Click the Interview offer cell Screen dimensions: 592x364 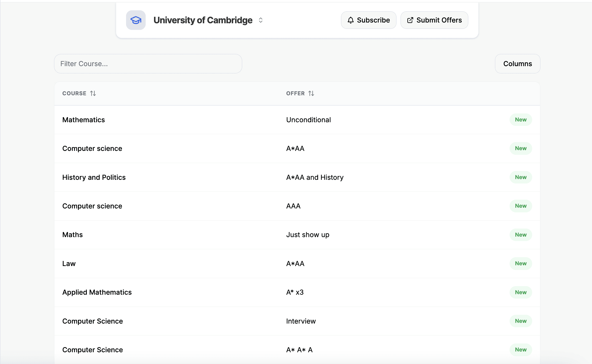301,321
